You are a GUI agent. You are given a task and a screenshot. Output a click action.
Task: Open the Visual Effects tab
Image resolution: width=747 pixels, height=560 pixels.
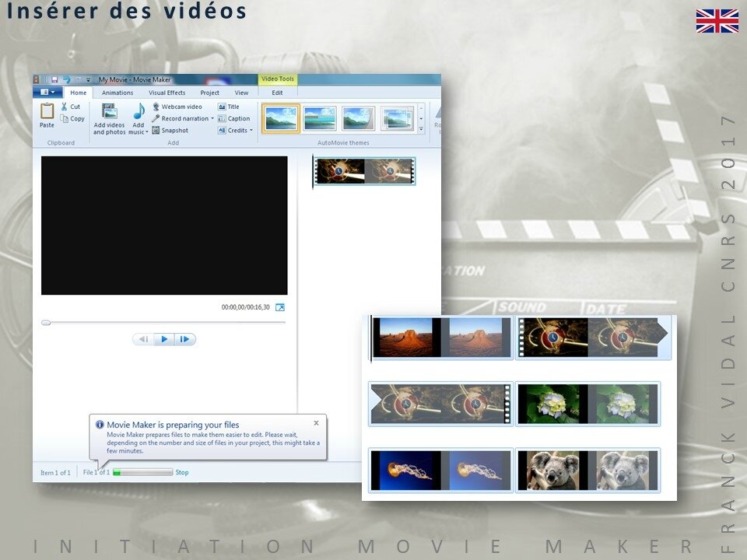point(167,93)
